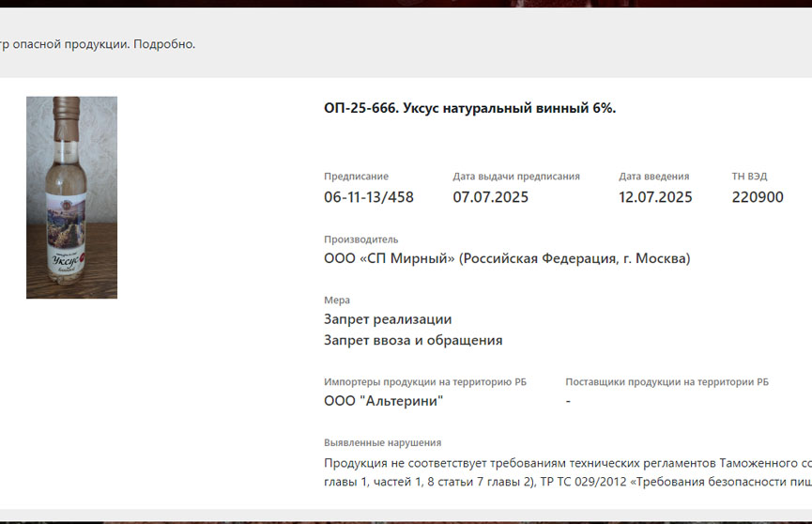Click the introduction date 12.07.2025
This screenshot has height=524, width=812.
pyautogui.click(x=655, y=197)
